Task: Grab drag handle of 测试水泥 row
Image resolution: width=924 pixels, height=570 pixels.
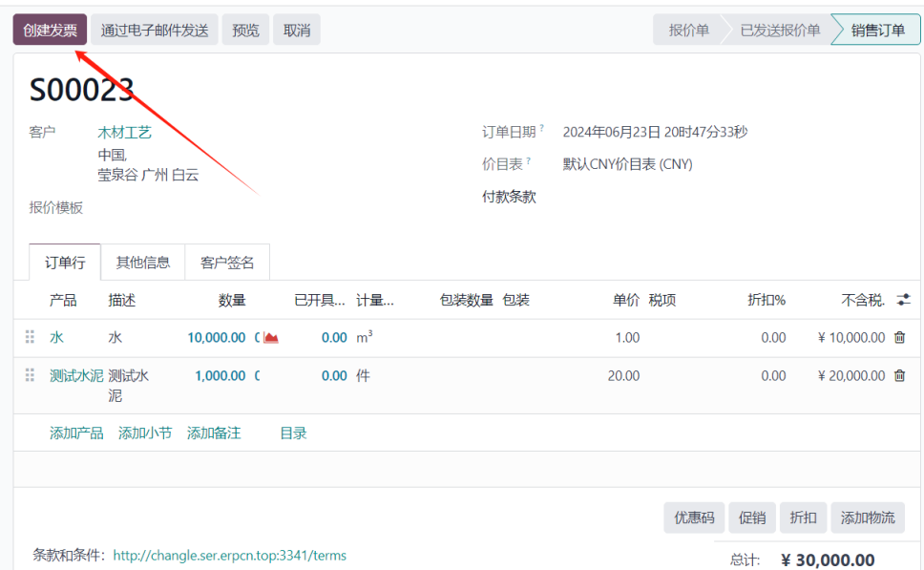Action: click(x=30, y=375)
